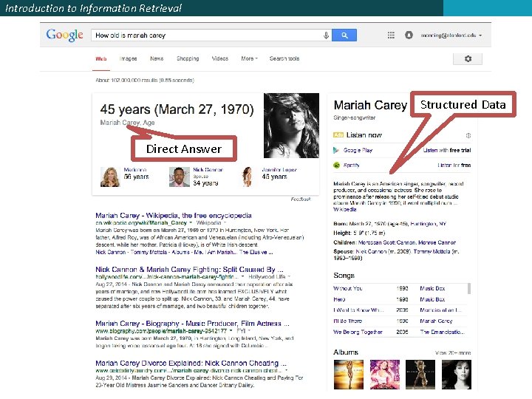Open the biography.com result URL dropdown arrow
The height and width of the screenshot is (399, 532).
tap(231, 331)
